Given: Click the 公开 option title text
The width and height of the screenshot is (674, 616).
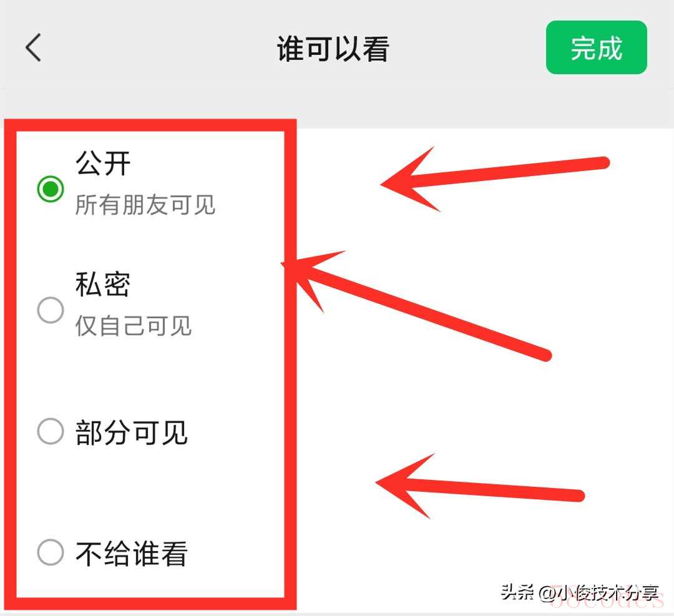Looking at the screenshot, I should (x=103, y=163).
